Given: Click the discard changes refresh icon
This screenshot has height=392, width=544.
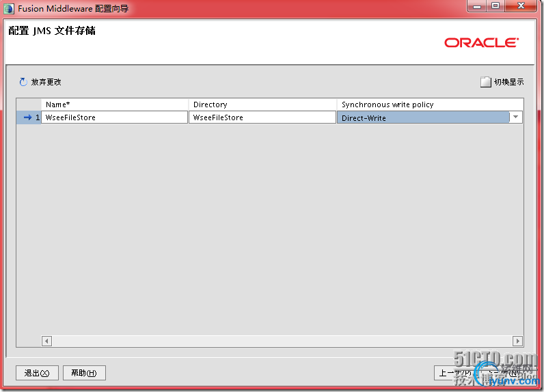Looking at the screenshot, I should tap(23, 82).
